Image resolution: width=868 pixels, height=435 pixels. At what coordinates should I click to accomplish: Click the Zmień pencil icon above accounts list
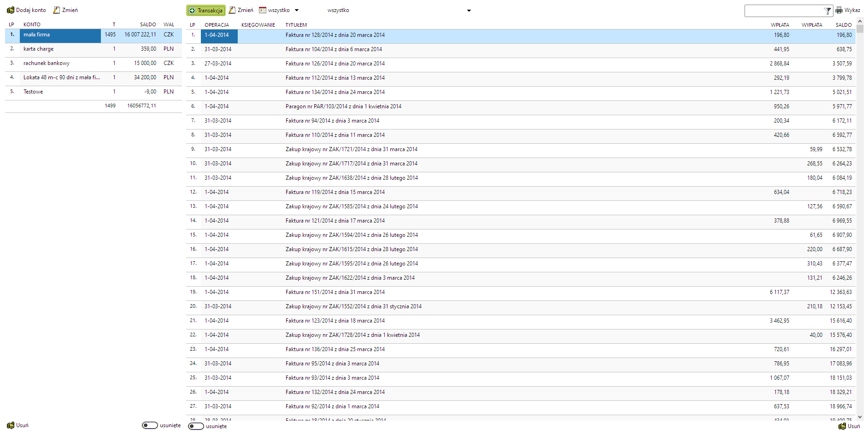pyautogui.click(x=57, y=10)
